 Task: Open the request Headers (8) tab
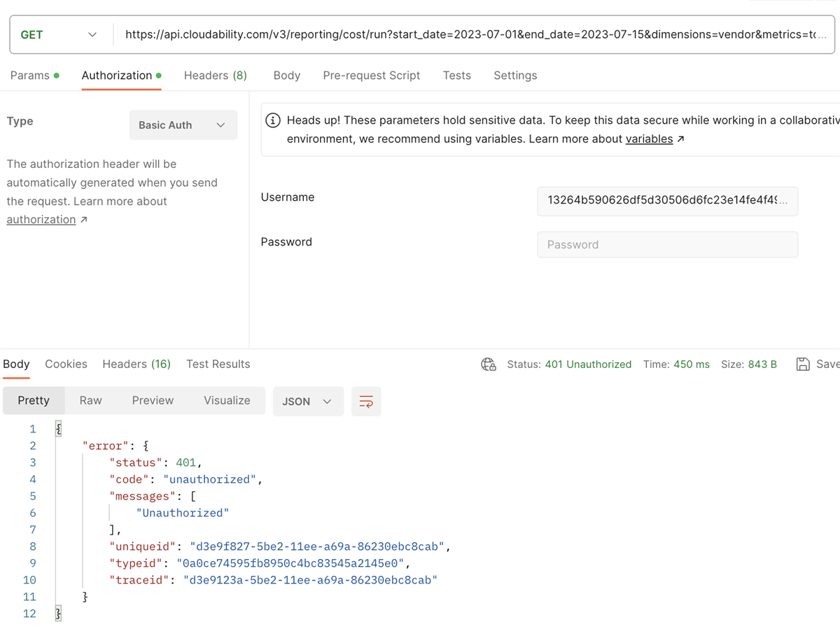(215, 76)
